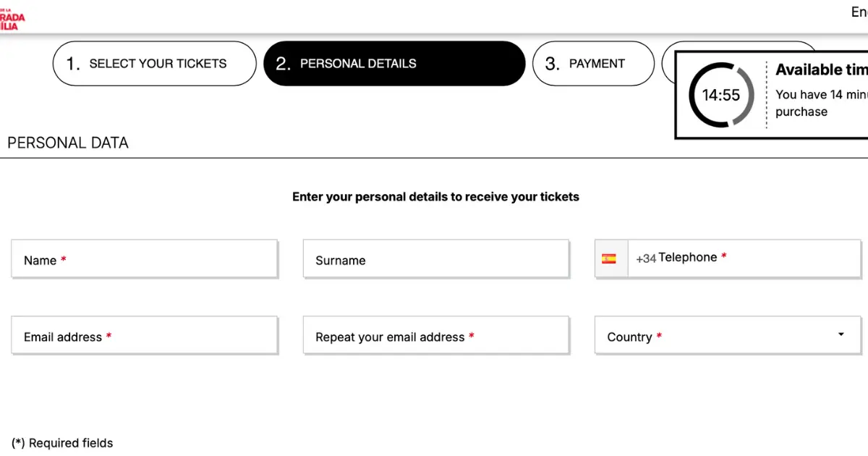Viewport: 868px width, 456px height.
Task: Click the Required fields note
Action: (62, 443)
